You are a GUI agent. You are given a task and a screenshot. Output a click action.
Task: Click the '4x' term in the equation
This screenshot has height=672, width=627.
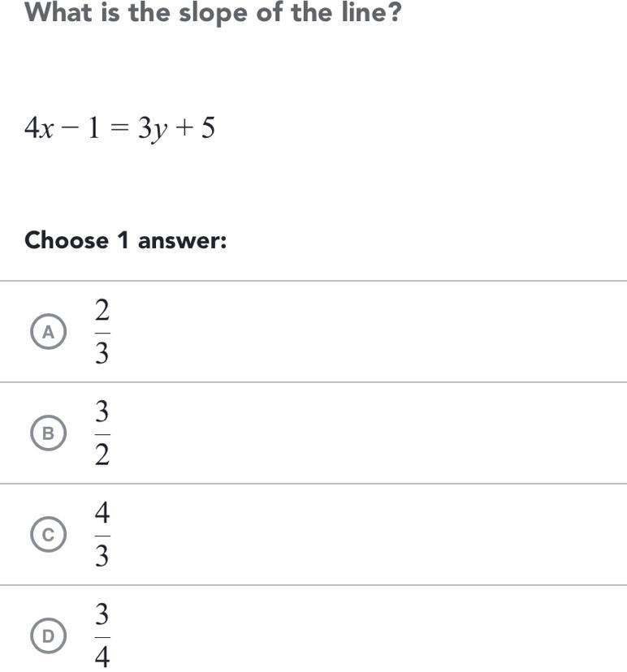click(38, 128)
